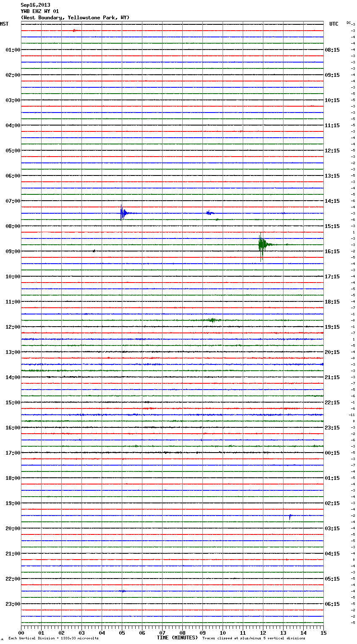The height and width of the screenshot is (644, 357).
Task: Click the small black blip on the 09:00 trace
Action: [94, 251]
